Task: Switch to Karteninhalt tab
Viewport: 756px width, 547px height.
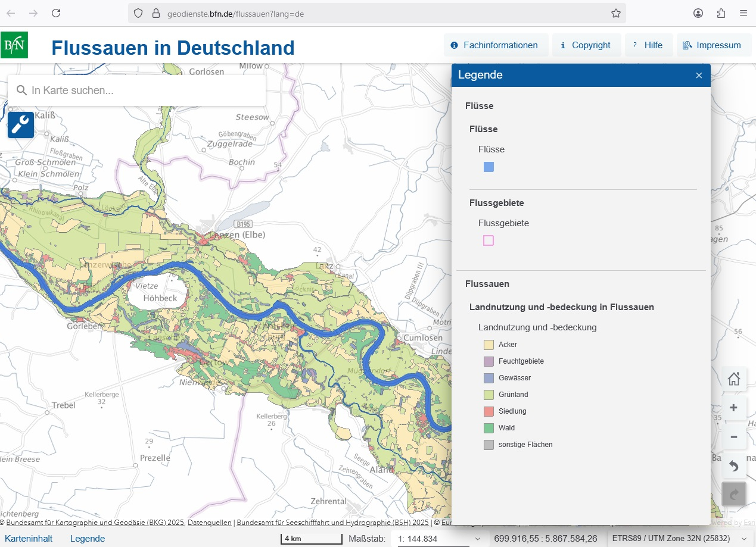Action: (29, 539)
